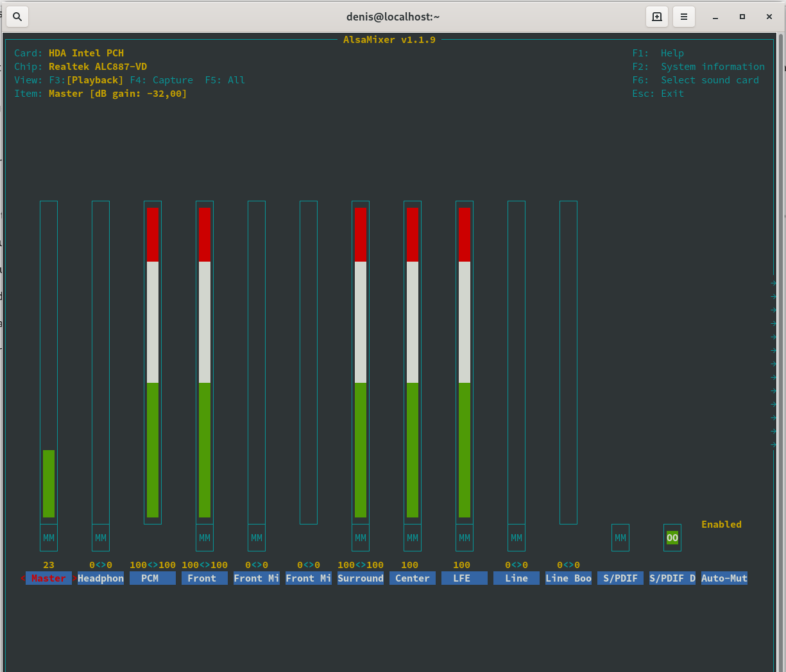Minimize the terminal window

[715, 17]
